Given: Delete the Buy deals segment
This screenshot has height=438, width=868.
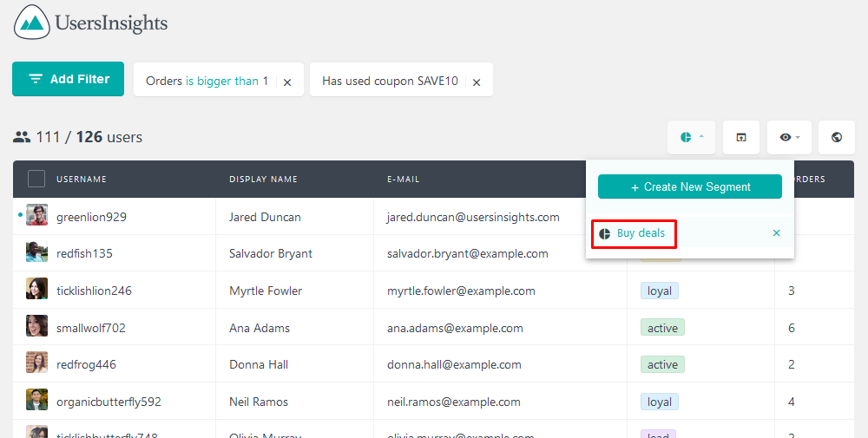Looking at the screenshot, I should pyautogui.click(x=776, y=233).
